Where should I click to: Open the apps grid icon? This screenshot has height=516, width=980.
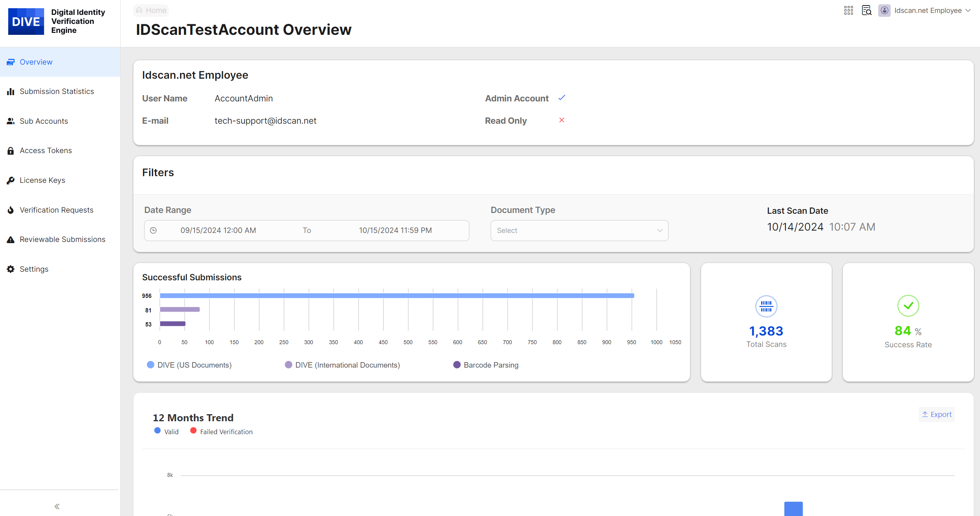click(x=848, y=11)
